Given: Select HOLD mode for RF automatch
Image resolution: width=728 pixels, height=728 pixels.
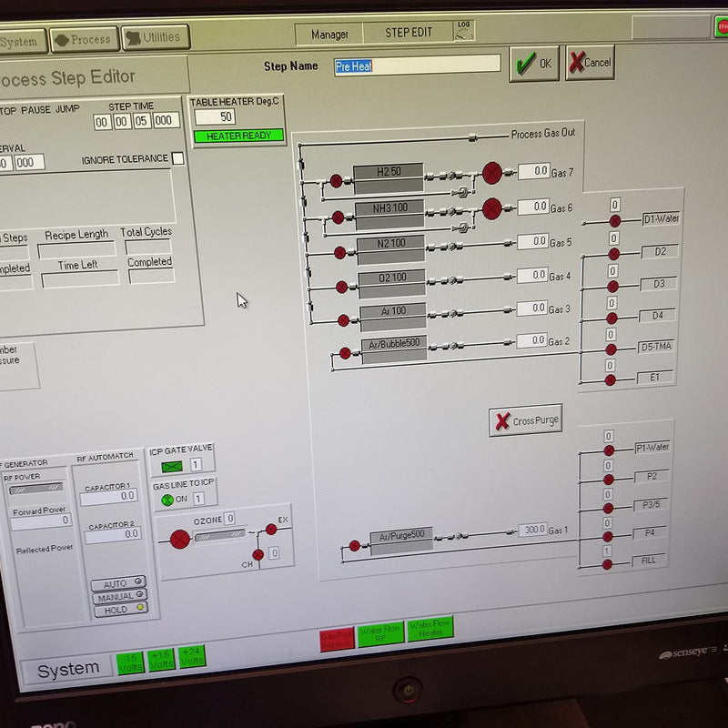Looking at the screenshot, I should coord(118,611).
